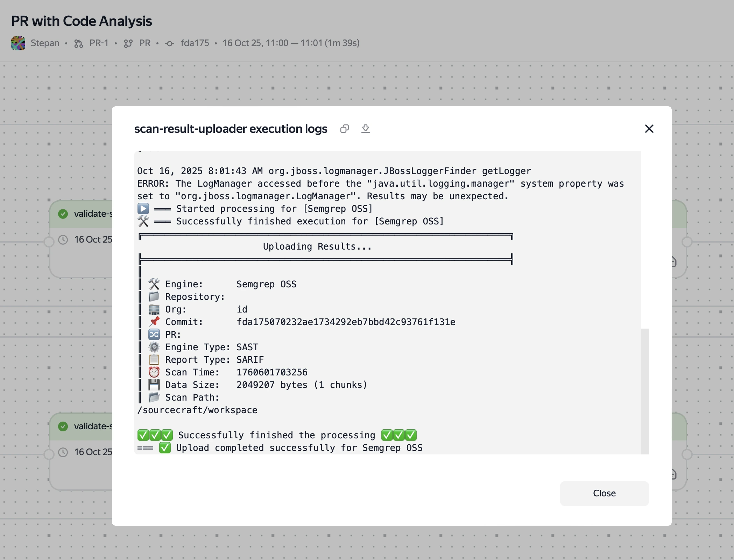This screenshot has height=560, width=734.
Task: Click the lower left node input connector
Action: tap(49, 454)
